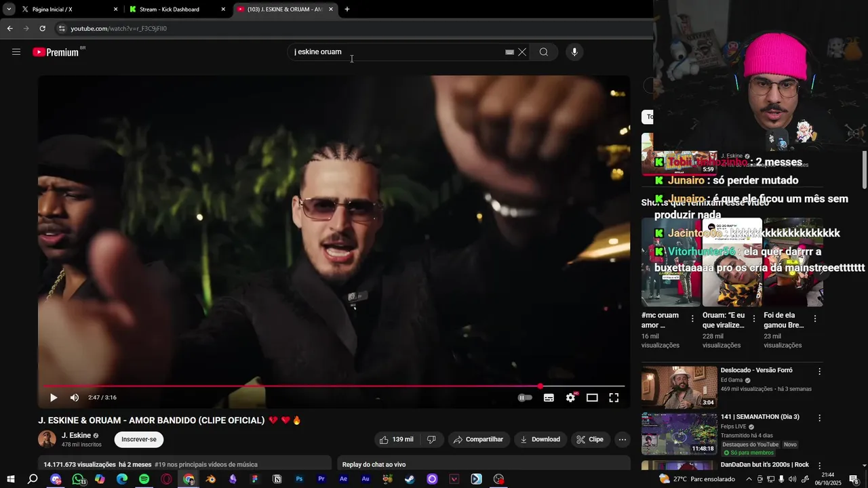This screenshot has height=488, width=868.
Task: View site information icon in address bar
Action: 62,28
